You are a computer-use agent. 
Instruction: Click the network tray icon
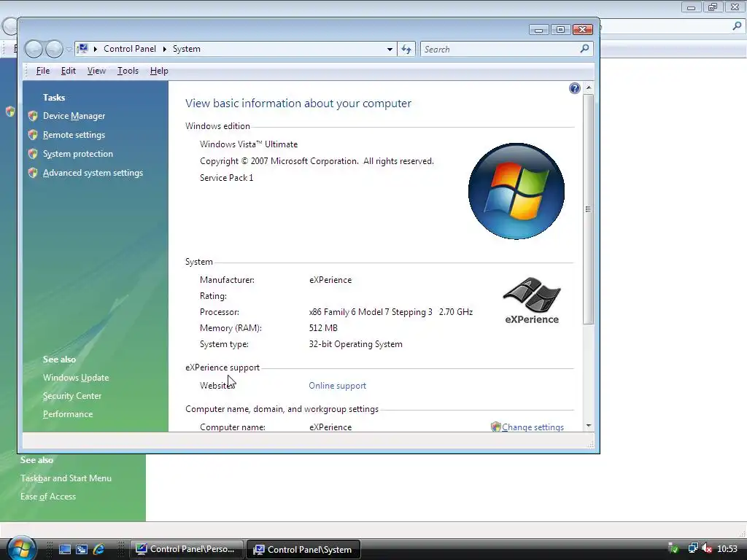pyautogui.click(x=693, y=549)
